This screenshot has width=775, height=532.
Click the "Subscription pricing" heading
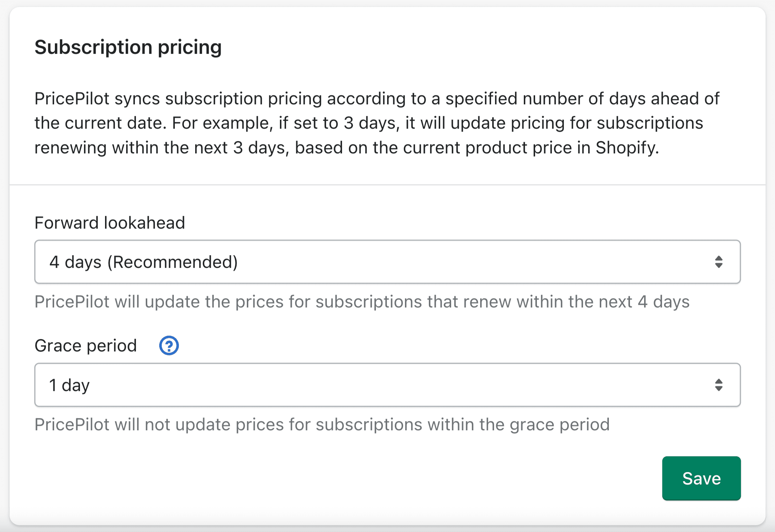click(128, 47)
